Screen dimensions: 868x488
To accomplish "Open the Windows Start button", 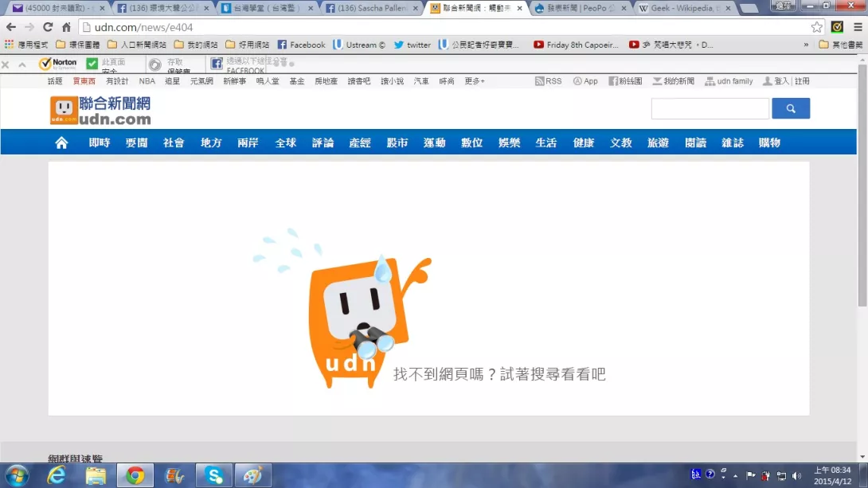I will tap(18, 475).
